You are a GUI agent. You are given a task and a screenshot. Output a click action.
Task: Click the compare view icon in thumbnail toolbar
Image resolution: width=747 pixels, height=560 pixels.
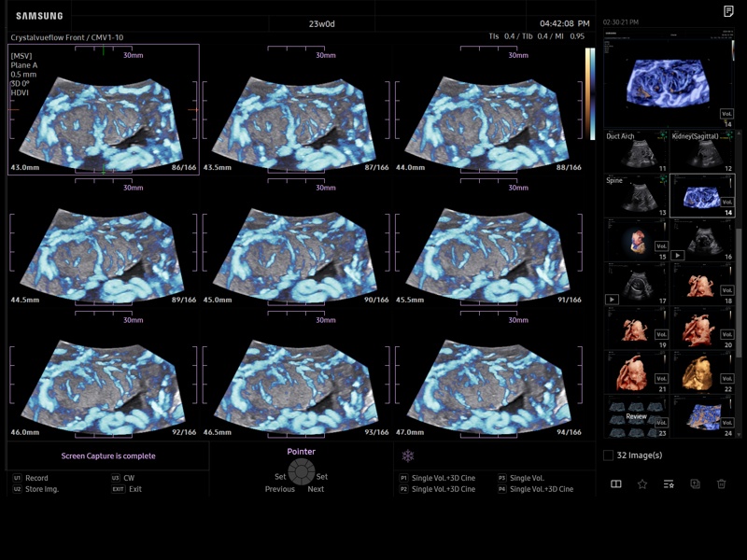pos(616,483)
